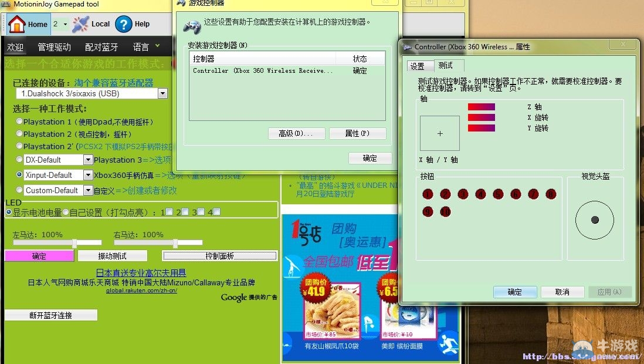Open the 日本直送专业高尔夫用具 ad link
Image resolution: width=644 pixels, height=364 pixels.
(141, 272)
